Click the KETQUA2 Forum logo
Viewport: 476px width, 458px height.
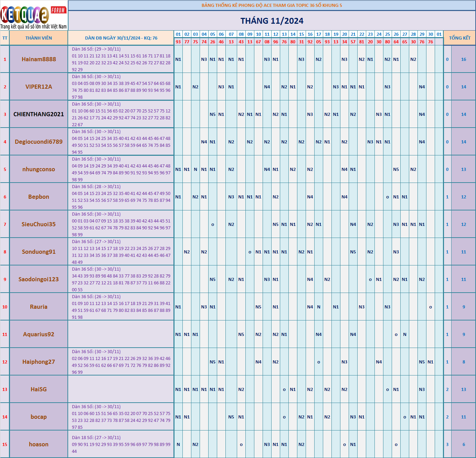[x=34, y=16]
